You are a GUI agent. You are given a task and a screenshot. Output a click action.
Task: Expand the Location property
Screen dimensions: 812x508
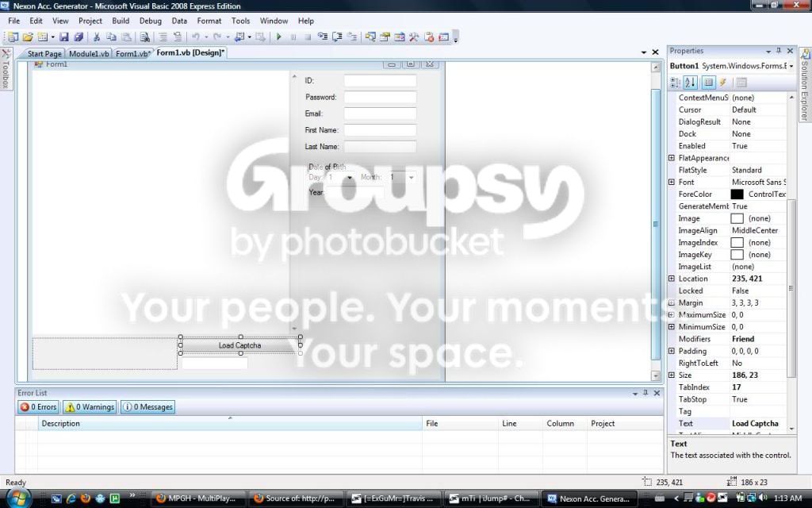click(x=672, y=279)
